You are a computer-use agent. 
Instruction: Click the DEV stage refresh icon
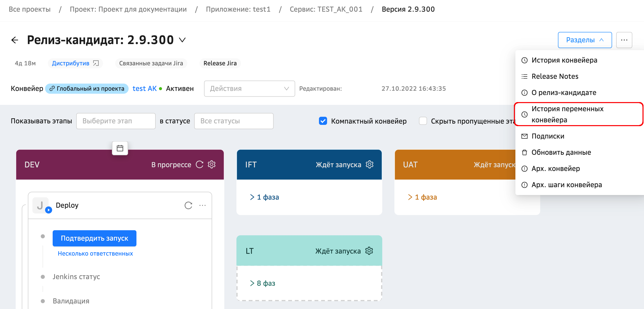[199, 165]
